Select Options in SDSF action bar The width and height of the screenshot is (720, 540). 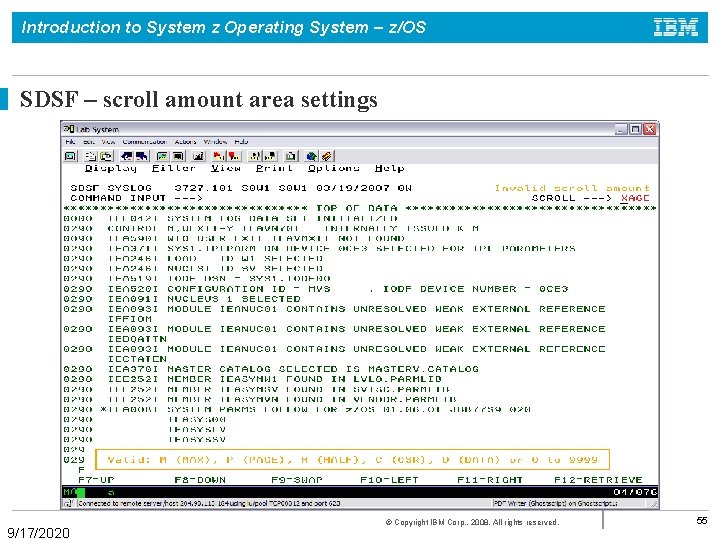pos(334,169)
